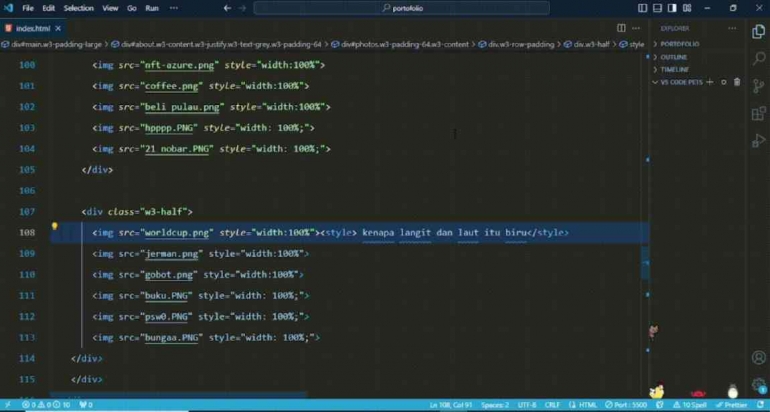Image resolution: width=770 pixels, height=412 pixels.
Task: Click the VS Code logo icon
Action: pos(8,8)
